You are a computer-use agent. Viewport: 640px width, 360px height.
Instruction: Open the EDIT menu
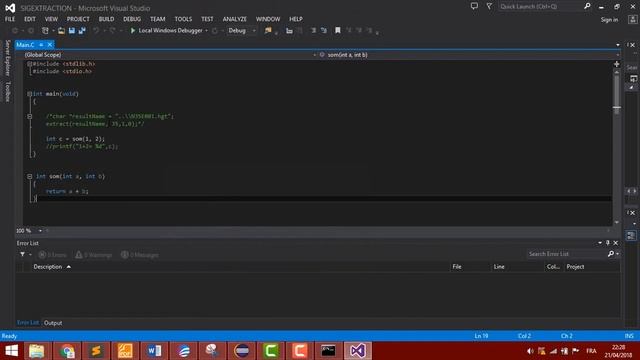[x=30, y=19]
